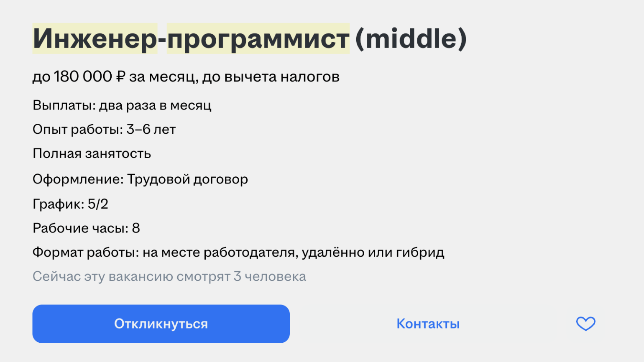Click the Опыт работы label
The height and width of the screenshot is (362, 644).
pos(77,130)
